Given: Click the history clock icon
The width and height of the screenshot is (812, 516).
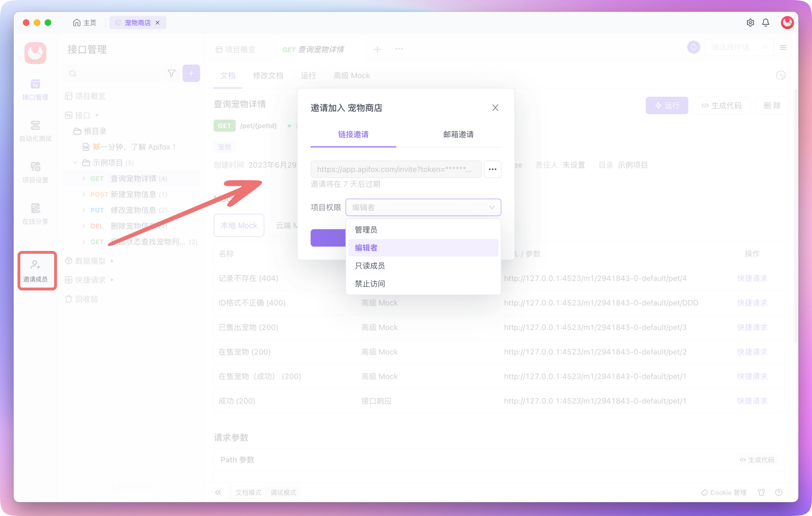Looking at the screenshot, I should (x=781, y=76).
